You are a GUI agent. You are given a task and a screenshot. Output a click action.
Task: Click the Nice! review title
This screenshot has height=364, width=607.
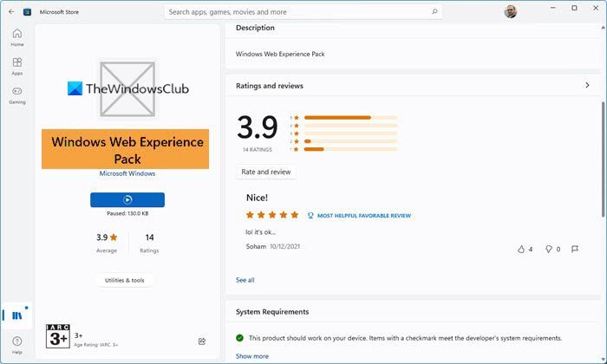coord(257,198)
